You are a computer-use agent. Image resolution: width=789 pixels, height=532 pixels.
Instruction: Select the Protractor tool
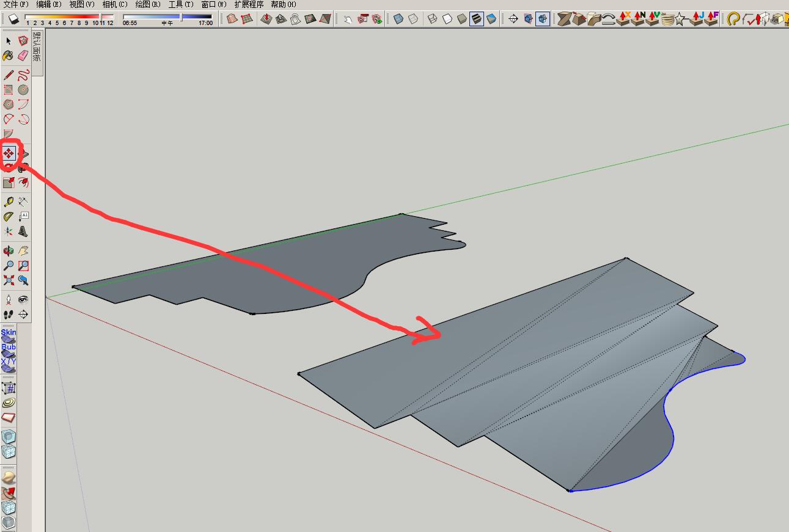[x=9, y=217]
